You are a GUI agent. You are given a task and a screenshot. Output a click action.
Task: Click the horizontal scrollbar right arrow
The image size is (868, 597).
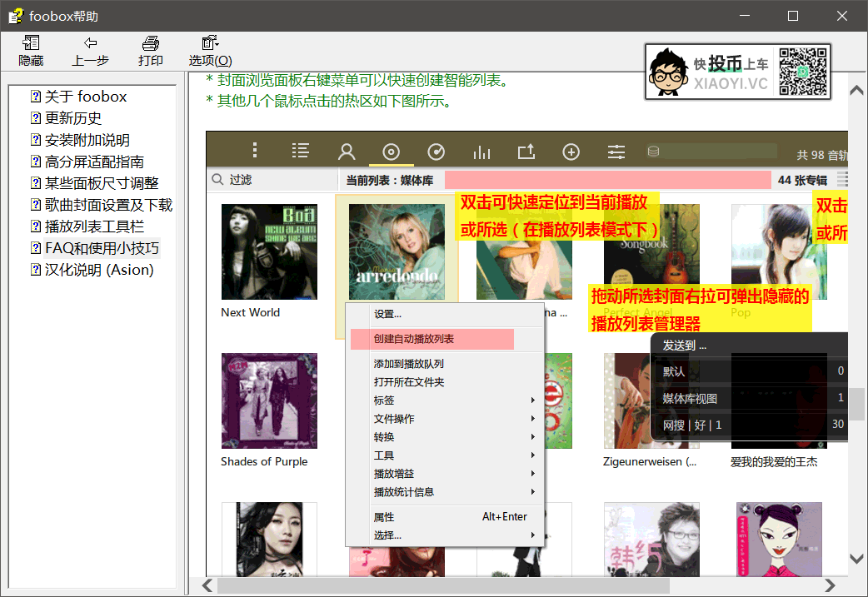[829, 585]
